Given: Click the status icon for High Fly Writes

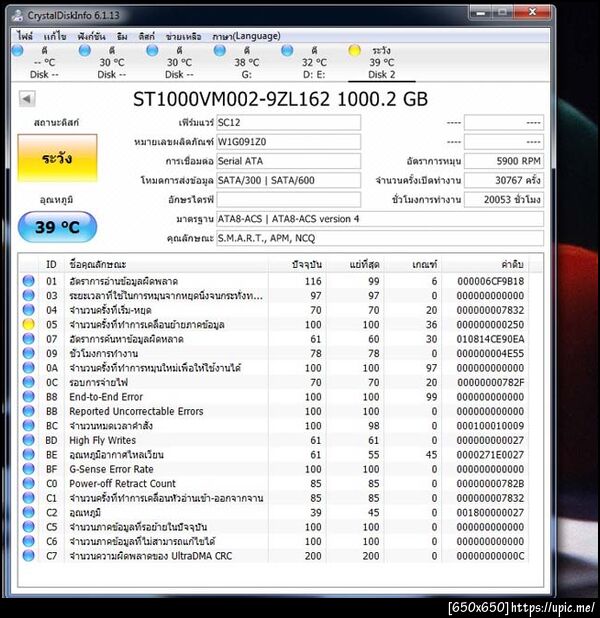Looking at the screenshot, I should pos(28,440).
